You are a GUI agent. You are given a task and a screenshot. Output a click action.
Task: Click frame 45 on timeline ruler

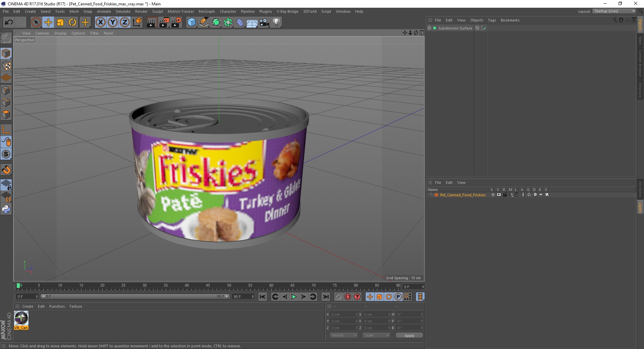pos(208,286)
